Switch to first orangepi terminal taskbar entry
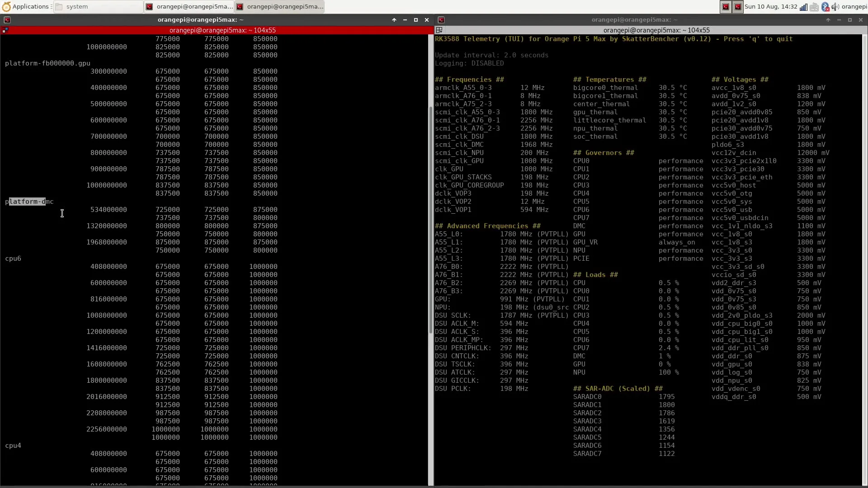Screen dimensions: 868x488 (x=189, y=7)
